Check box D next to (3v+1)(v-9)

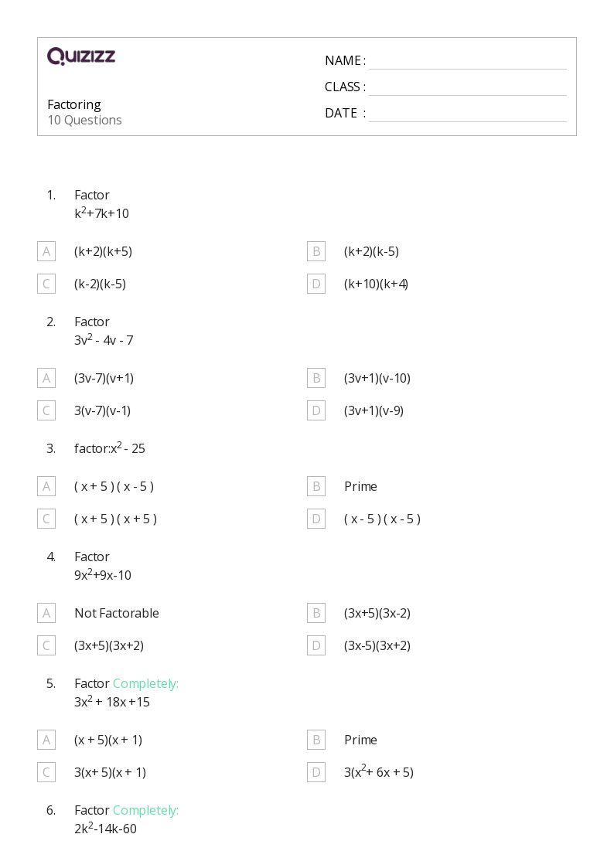click(x=316, y=410)
